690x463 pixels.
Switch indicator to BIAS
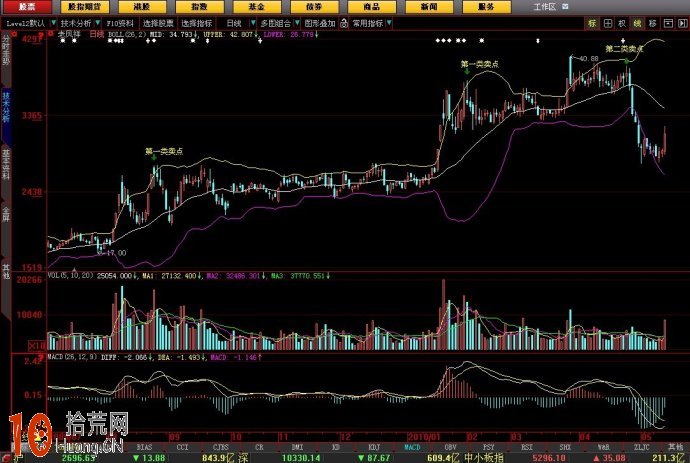tap(144, 447)
